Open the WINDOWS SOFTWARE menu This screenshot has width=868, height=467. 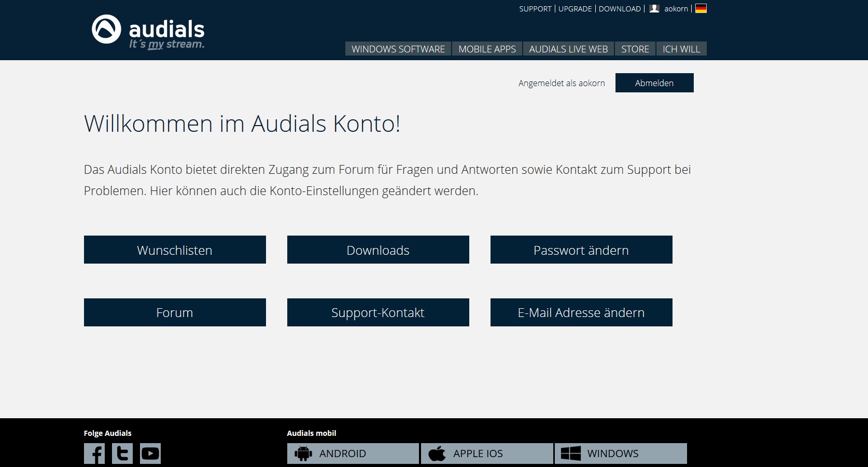coord(398,49)
